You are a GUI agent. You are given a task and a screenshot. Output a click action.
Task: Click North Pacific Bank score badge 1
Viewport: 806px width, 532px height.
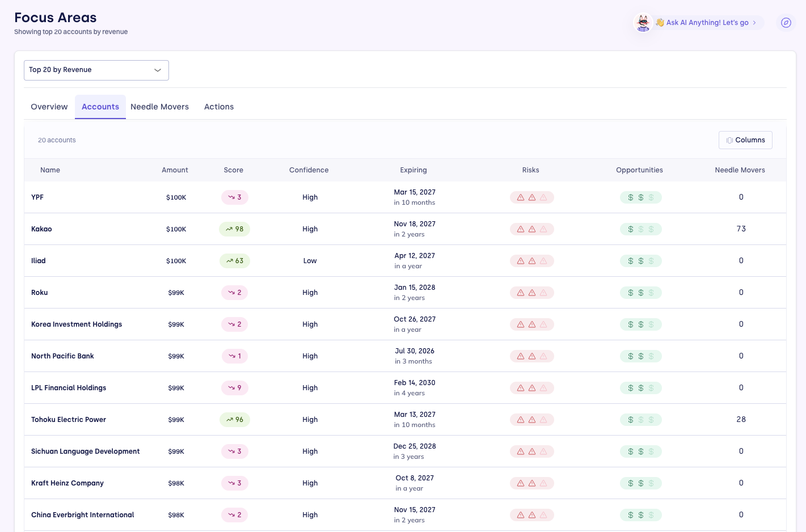[234, 356]
